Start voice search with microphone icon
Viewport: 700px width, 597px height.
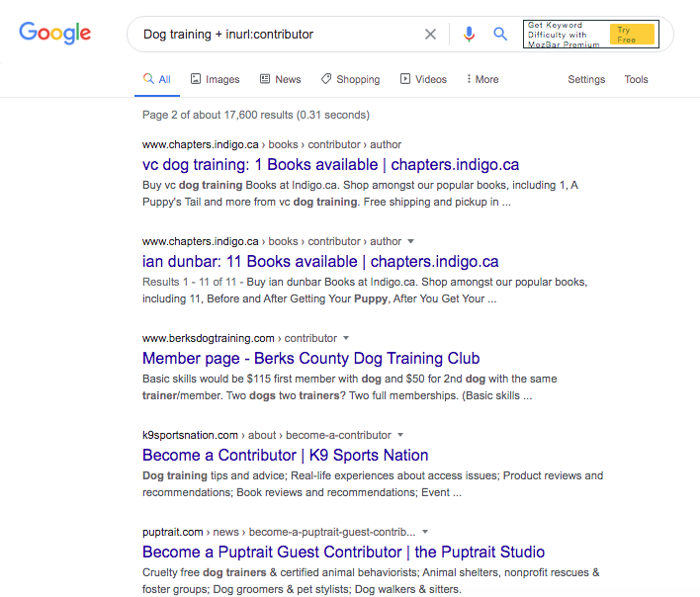[x=469, y=35]
